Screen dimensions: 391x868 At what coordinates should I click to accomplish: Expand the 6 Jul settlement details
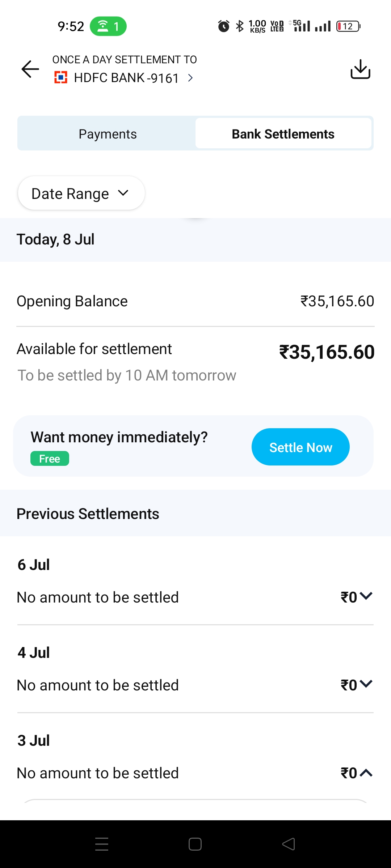coord(366,596)
